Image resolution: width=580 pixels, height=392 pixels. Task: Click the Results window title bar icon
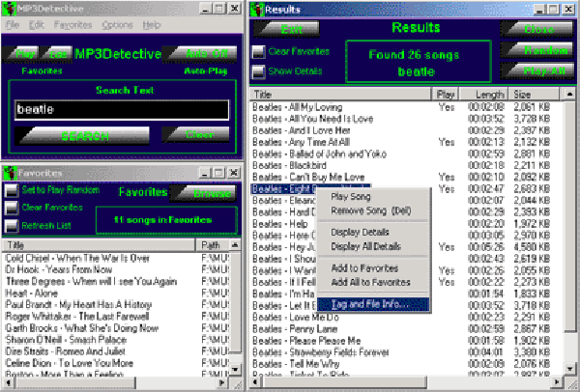point(257,10)
